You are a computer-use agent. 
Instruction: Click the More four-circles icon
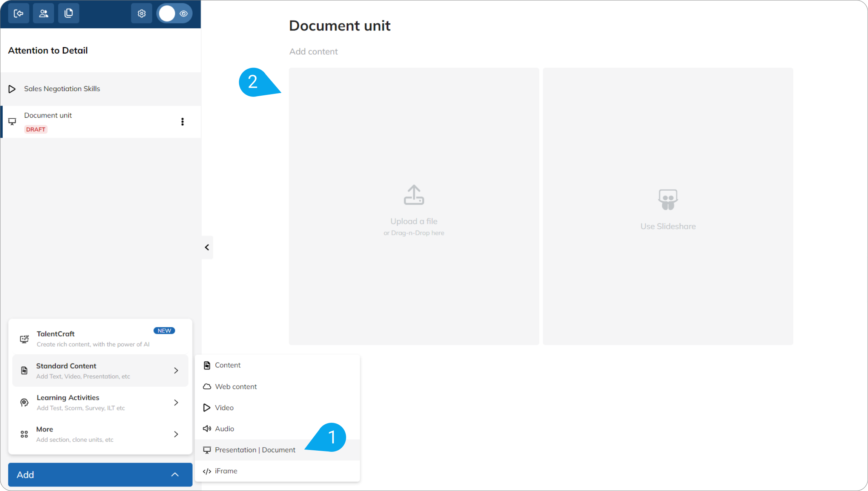(x=24, y=434)
